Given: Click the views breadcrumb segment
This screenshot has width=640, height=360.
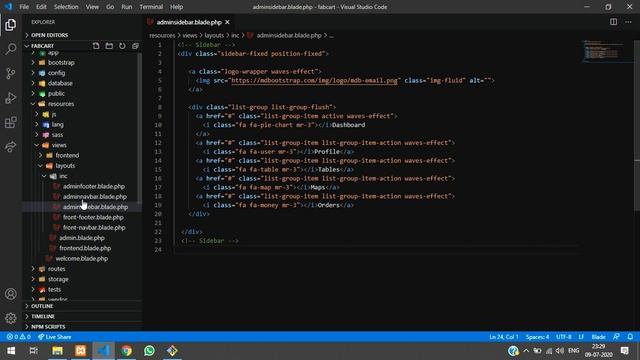Looking at the screenshot, I should pyautogui.click(x=189, y=36).
